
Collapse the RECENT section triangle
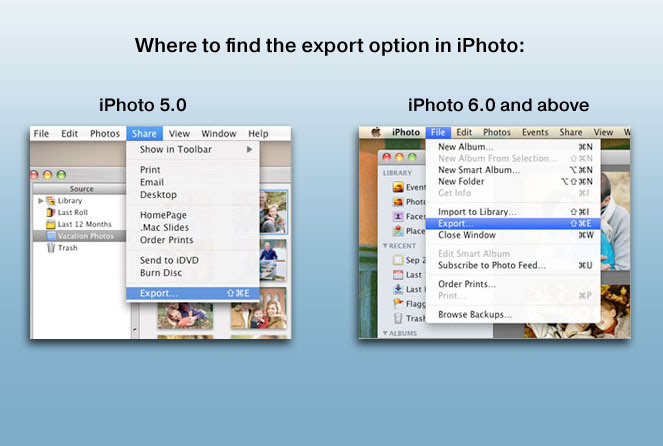pos(385,246)
